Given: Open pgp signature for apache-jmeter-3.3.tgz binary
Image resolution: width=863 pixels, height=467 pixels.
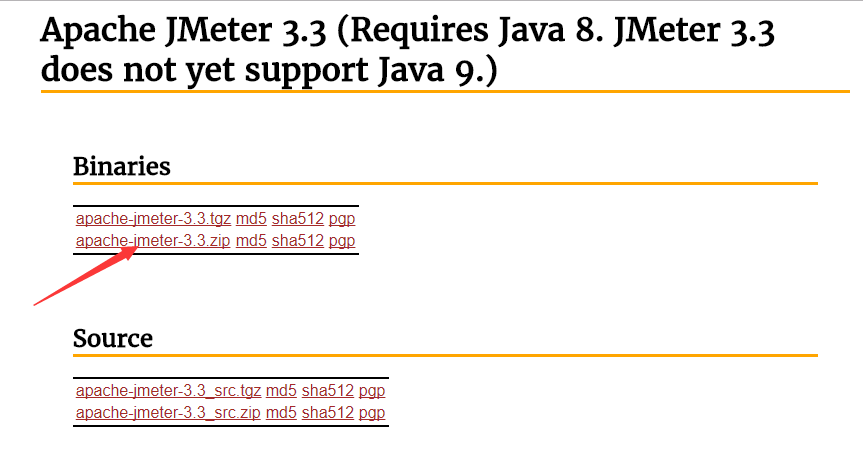Looking at the screenshot, I should [x=342, y=219].
